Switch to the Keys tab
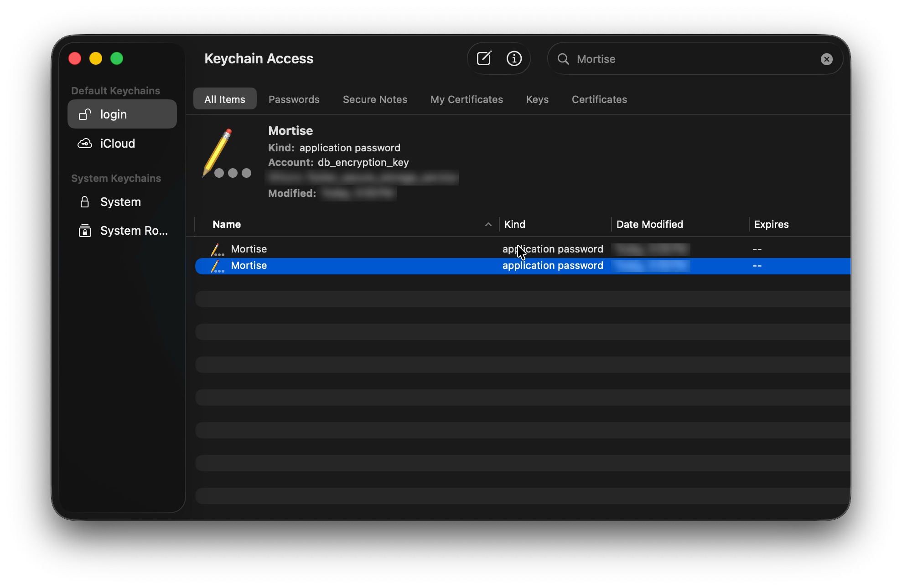902x588 pixels. point(537,99)
